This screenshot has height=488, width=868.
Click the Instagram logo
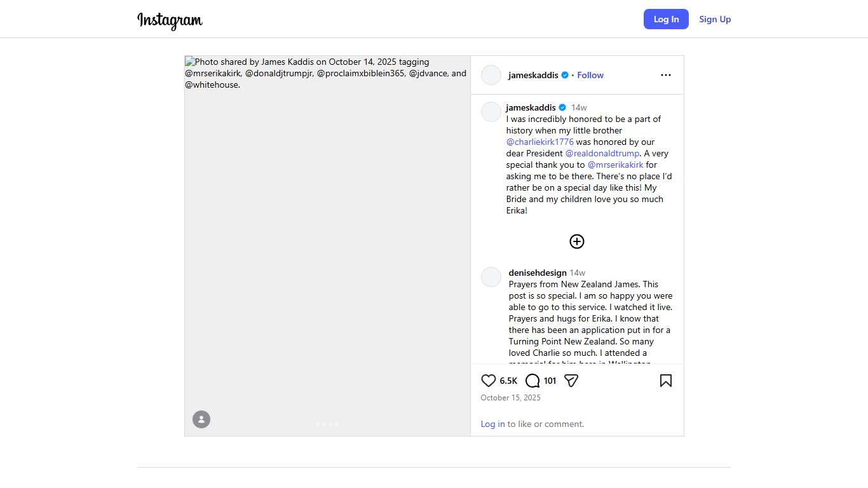(x=170, y=20)
